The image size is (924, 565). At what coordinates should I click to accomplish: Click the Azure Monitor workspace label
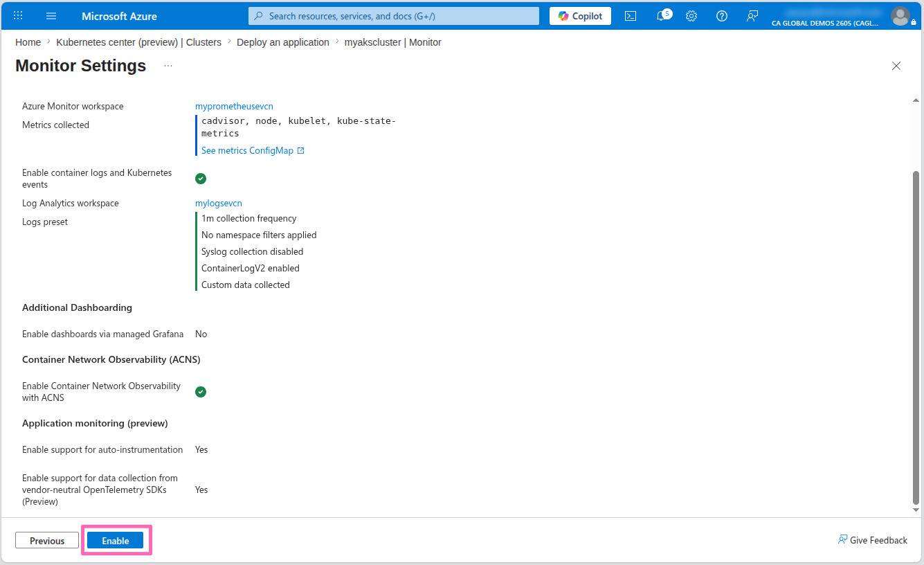coord(73,107)
